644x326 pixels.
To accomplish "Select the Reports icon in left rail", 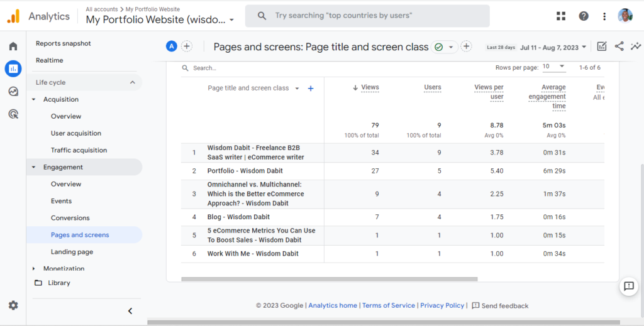I will click(13, 68).
